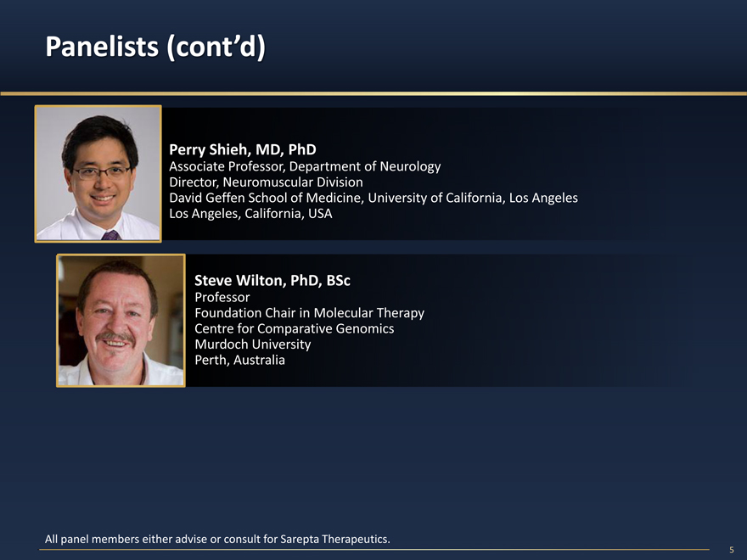Viewport: 747px width, 560px height.
Task: Select Perry Shieh's headshot photo
Action: point(98,173)
